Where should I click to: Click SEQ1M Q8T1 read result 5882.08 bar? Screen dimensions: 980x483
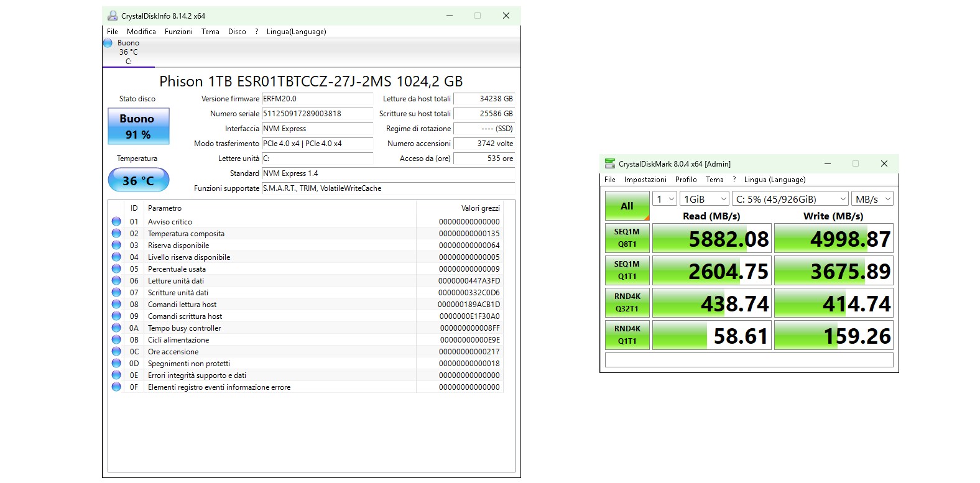(x=711, y=238)
